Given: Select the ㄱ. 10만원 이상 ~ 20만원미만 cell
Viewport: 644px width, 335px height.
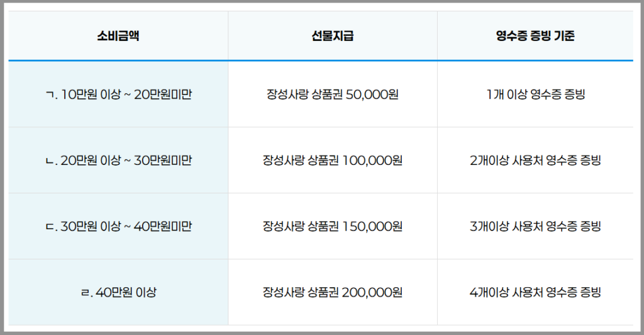Looking at the screenshot, I should (x=118, y=94).
